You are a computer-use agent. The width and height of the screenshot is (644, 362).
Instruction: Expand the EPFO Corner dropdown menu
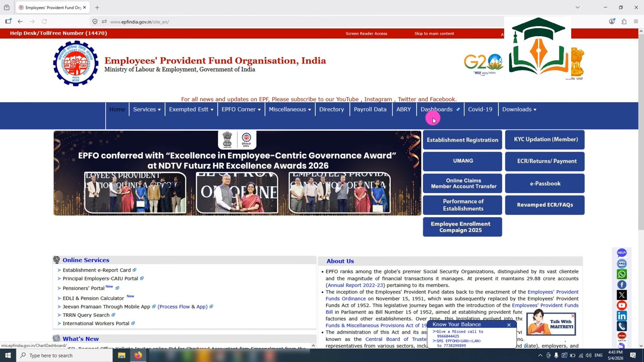tap(241, 109)
